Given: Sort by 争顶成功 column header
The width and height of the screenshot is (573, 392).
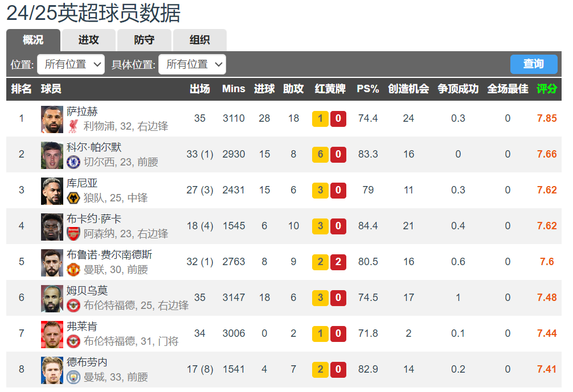Looking at the screenshot, I should pos(458,89).
